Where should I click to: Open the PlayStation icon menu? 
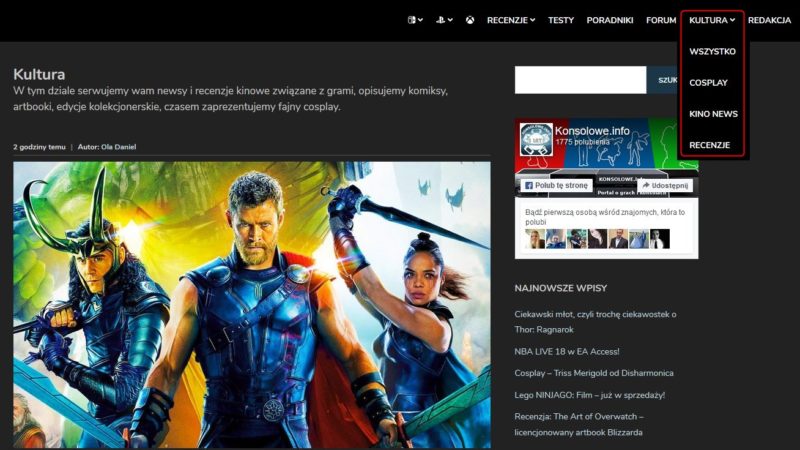coord(441,20)
